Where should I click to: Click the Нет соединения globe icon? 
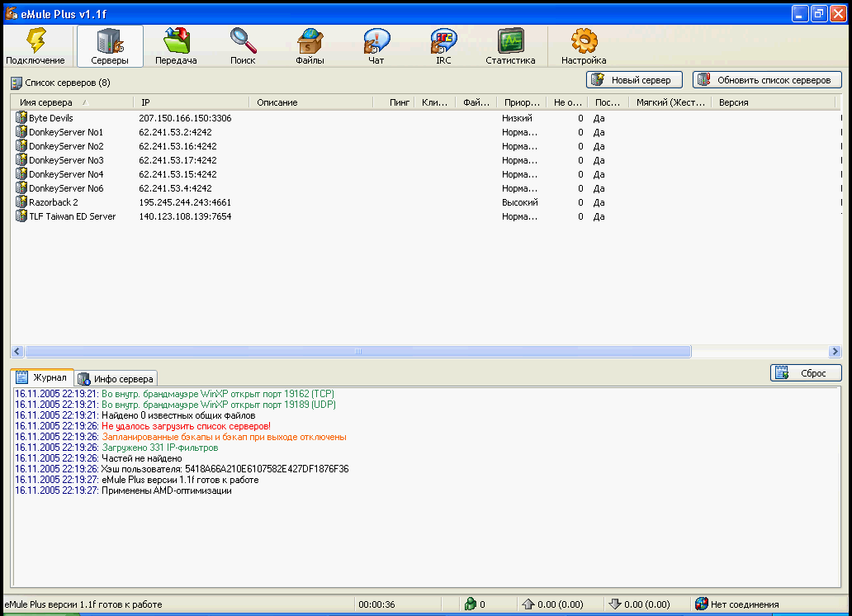702,604
